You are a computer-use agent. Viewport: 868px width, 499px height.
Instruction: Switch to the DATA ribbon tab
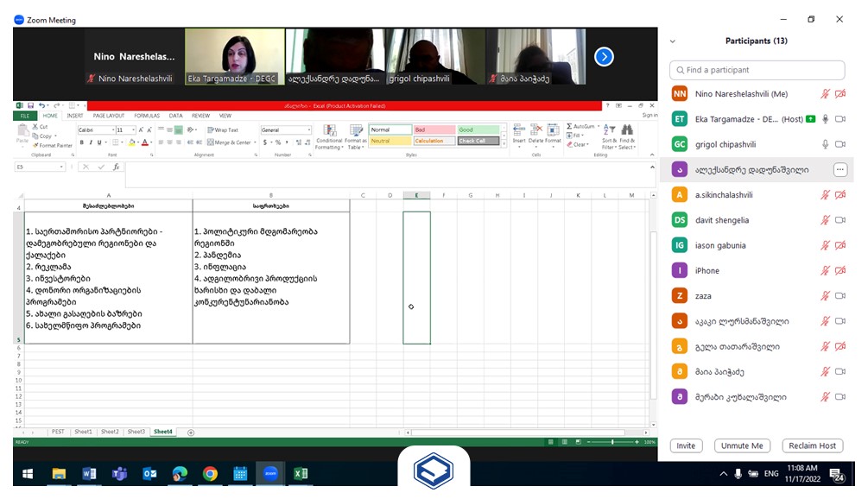175,117
